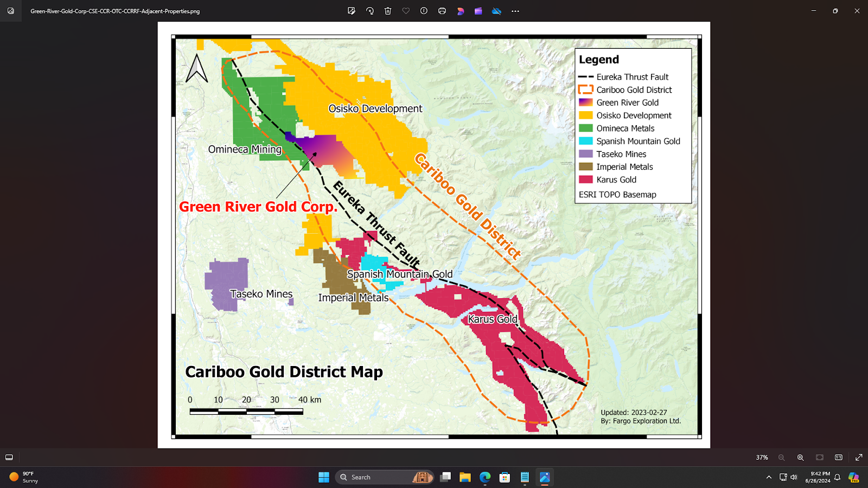
Task: Open Task View on the taskbar
Action: [445, 477]
